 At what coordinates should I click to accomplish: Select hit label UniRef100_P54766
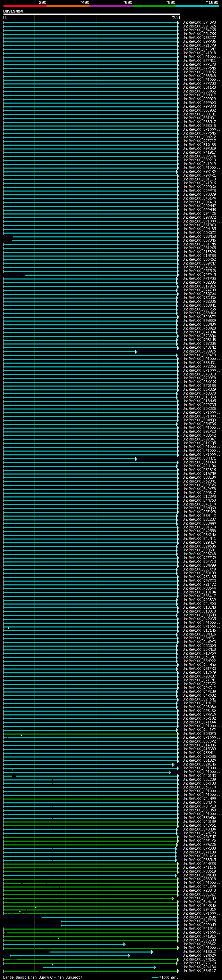point(199,34)
